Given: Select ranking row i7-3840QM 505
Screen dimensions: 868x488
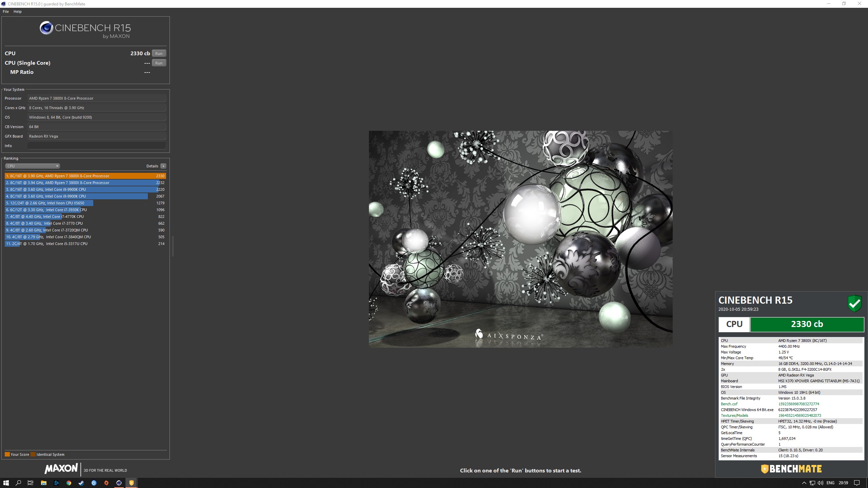Looking at the screenshot, I should pos(85,237).
